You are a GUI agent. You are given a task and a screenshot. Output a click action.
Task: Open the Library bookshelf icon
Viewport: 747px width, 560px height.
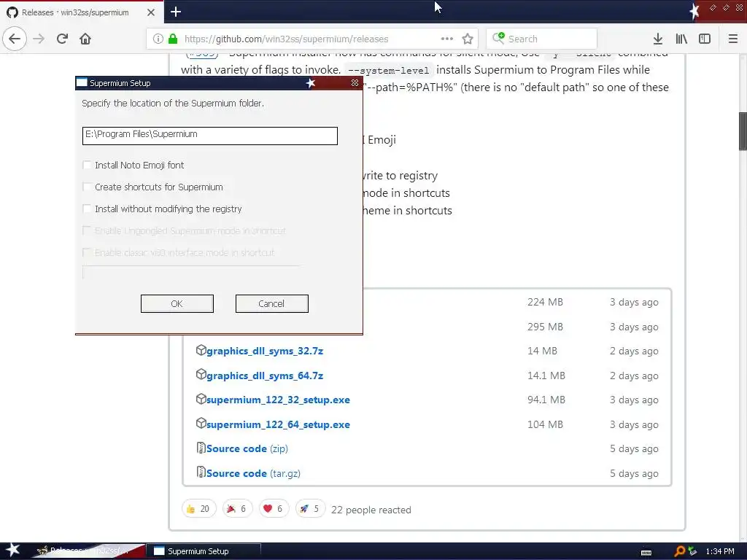(x=681, y=39)
